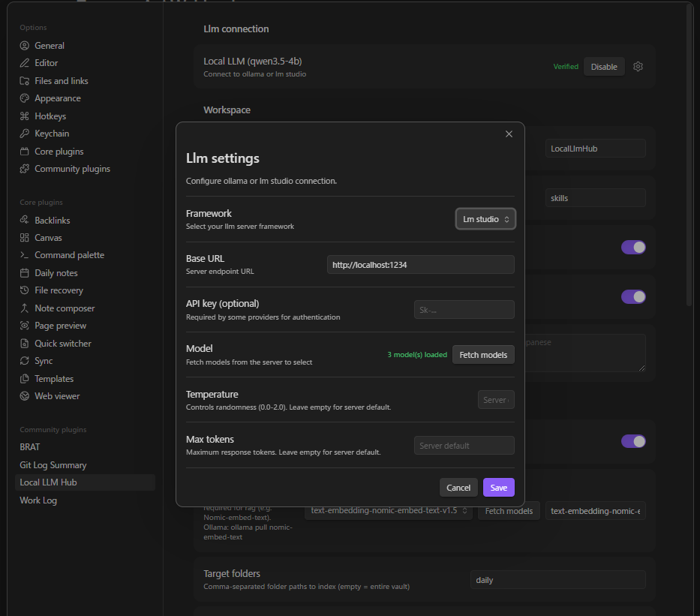
Task: Click the Hotkeys command icon
Action: click(x=25, y=116)
